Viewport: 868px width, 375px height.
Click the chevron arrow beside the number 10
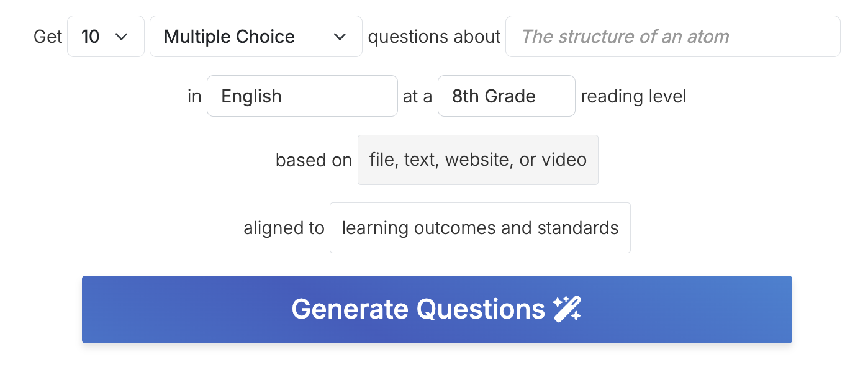click(122, 37)
